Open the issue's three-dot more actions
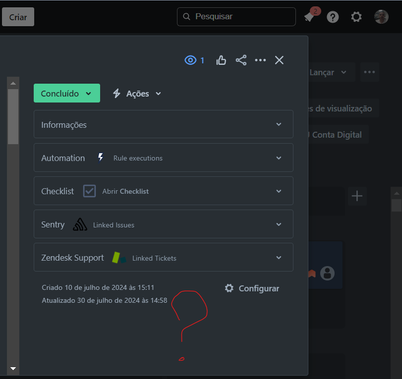Image resolution: width=402 pixels, height=379 pixels. [260, 60]
